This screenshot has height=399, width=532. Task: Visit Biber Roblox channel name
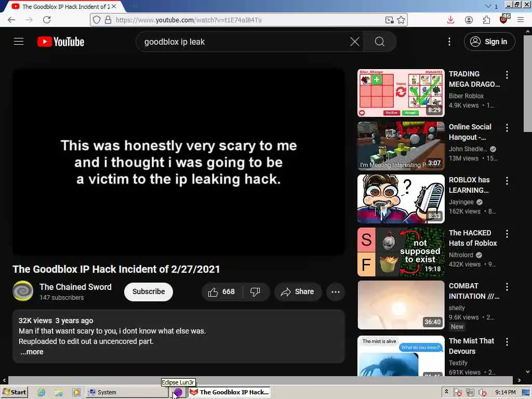[x=466, y=96]
